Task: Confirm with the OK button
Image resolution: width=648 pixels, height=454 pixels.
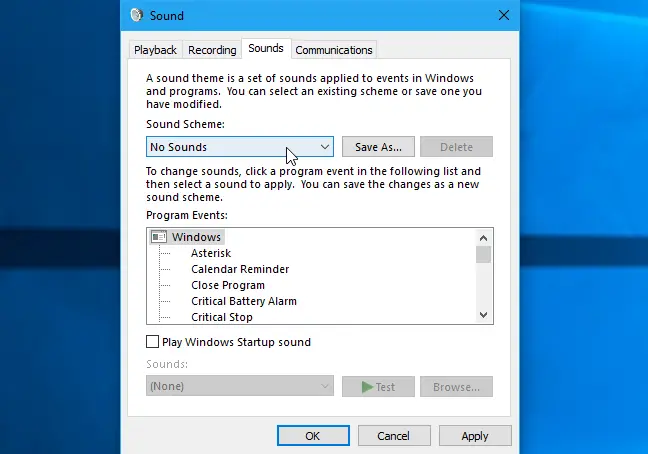Action: point(313,436)
